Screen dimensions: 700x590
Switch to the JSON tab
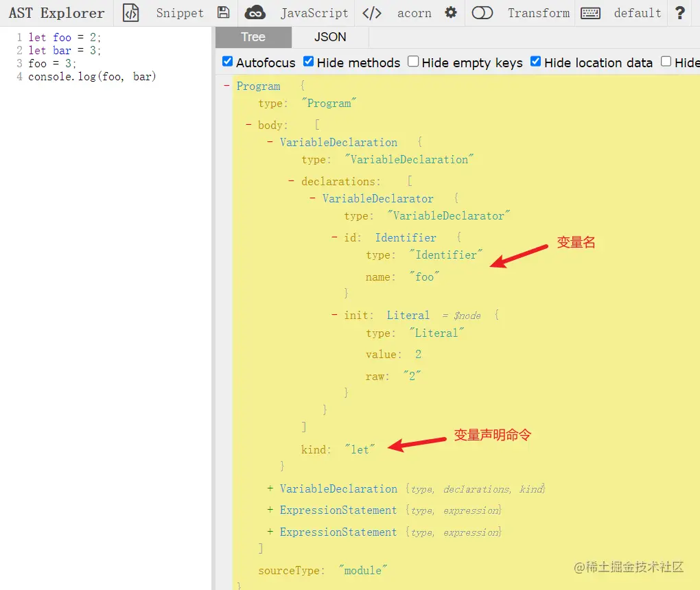pos(330,37)
